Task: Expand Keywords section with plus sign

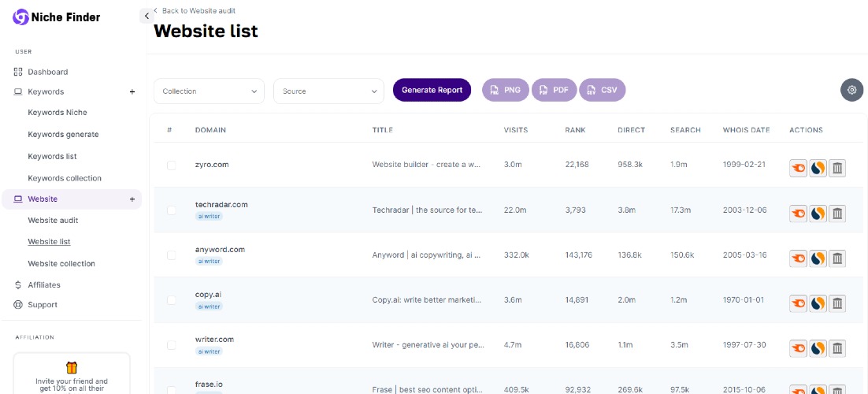Action: tap(132, 92)
